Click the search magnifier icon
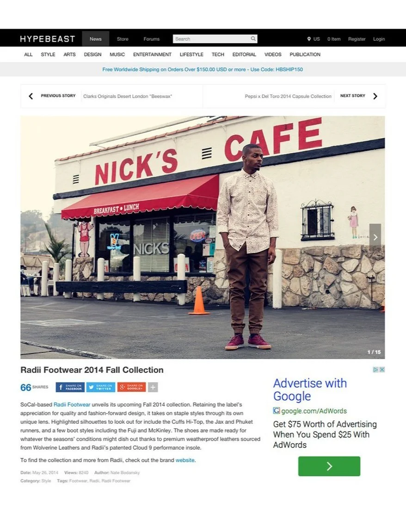406x532 pixels. tap(253, 39)
